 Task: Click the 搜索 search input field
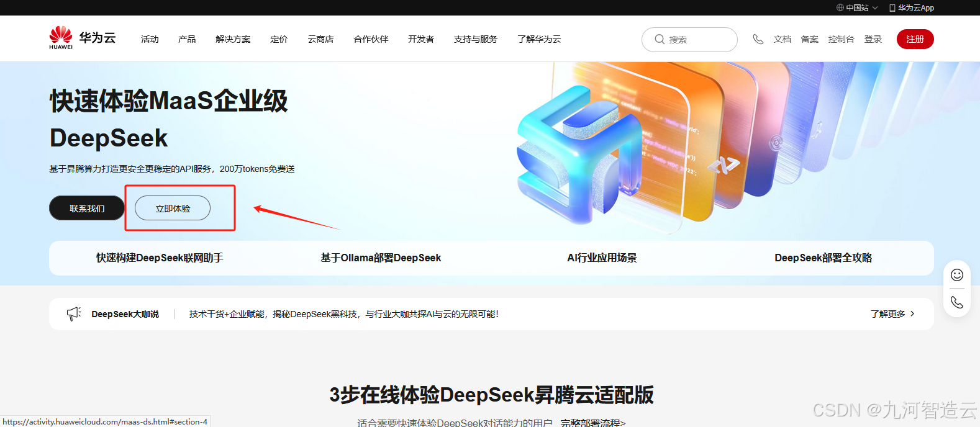pyautogui.click(x=689, y=40)
